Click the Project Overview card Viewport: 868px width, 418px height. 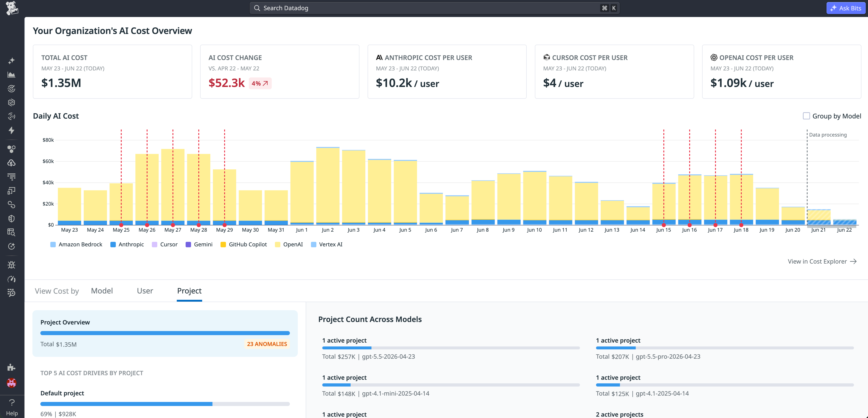(165, 333)
